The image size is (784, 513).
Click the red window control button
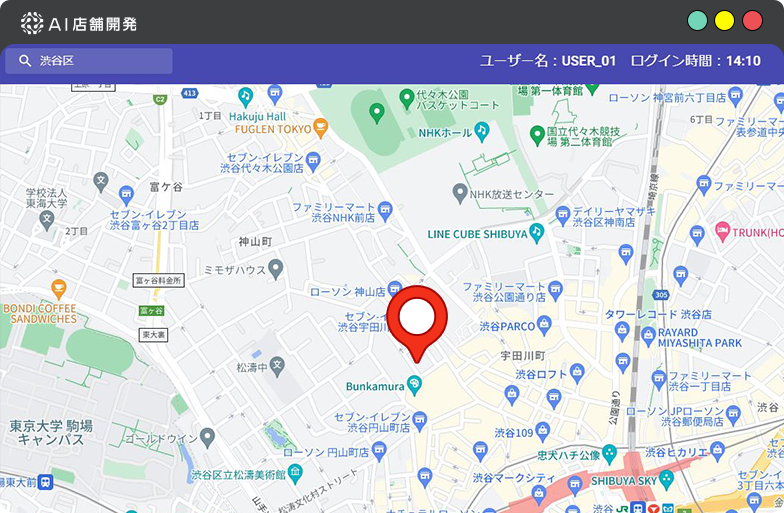[752, 21]
